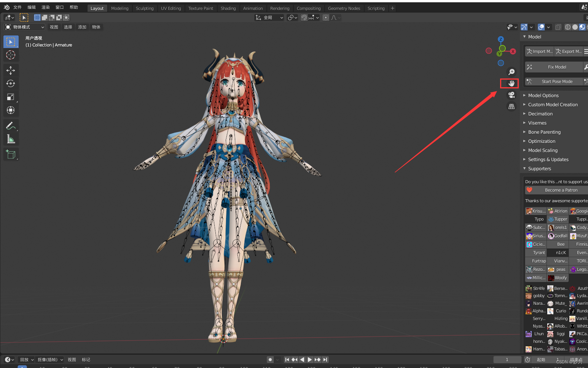
Task: Jump to the first frame
Action: [x=287, y=360]
